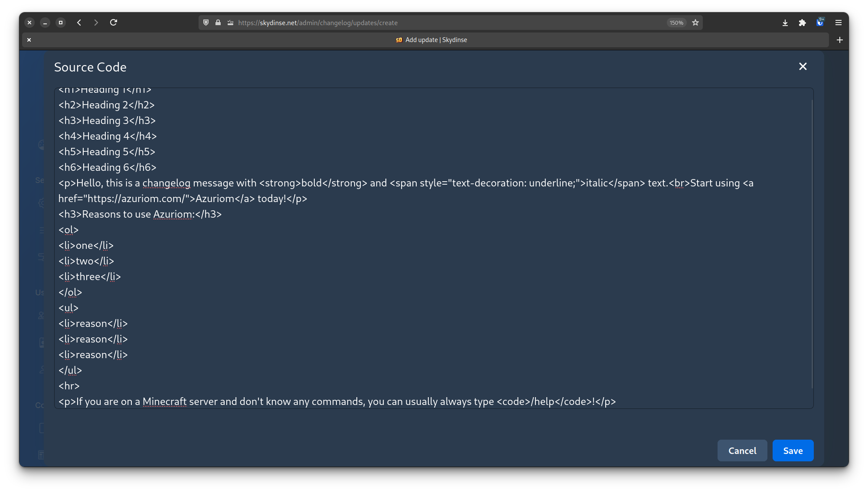Click the Heading 4 line in the source code
The height and width of the screenshot is (493, 868).
point(108,136)
